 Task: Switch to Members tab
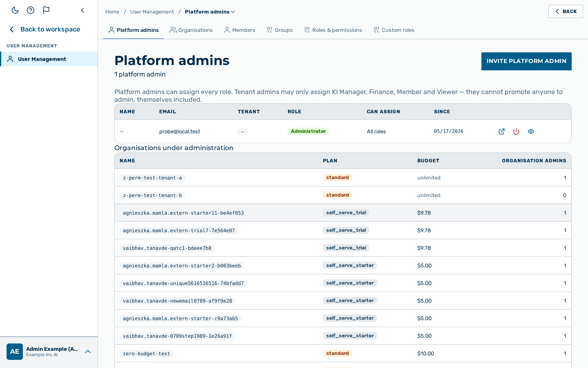[239, 30]
